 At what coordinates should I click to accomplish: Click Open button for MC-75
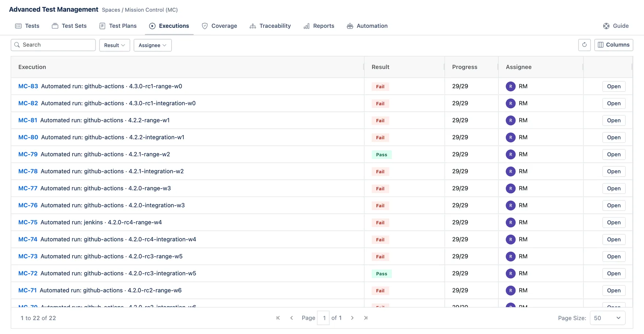[x=614, y=222]
